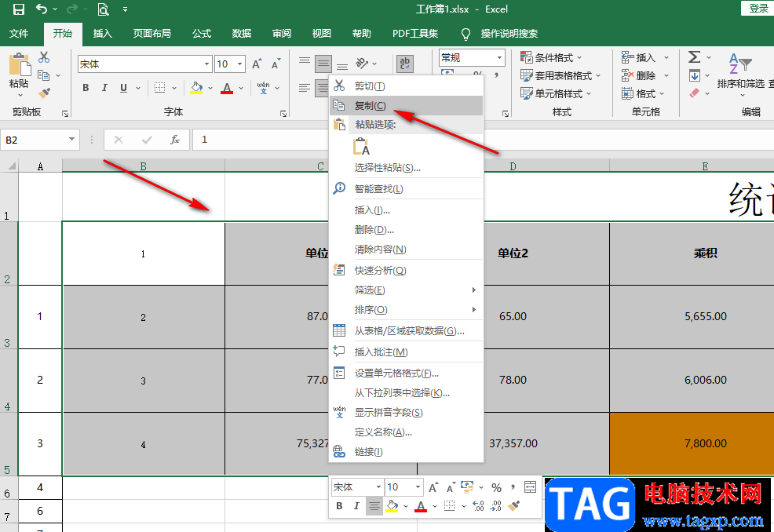This screenshot has width=774, height=532.
Task: Click ribbon 插入 cells button
Action: 644,58
